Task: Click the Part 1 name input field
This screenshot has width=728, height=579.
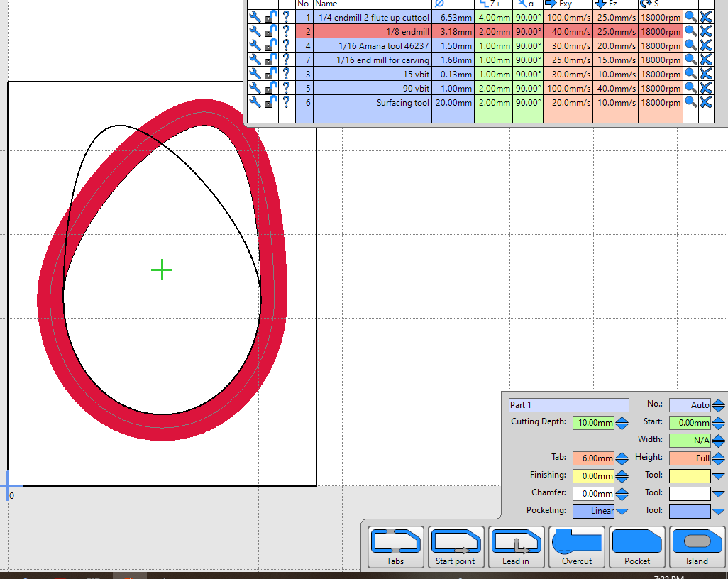Action: pos(568,405)
